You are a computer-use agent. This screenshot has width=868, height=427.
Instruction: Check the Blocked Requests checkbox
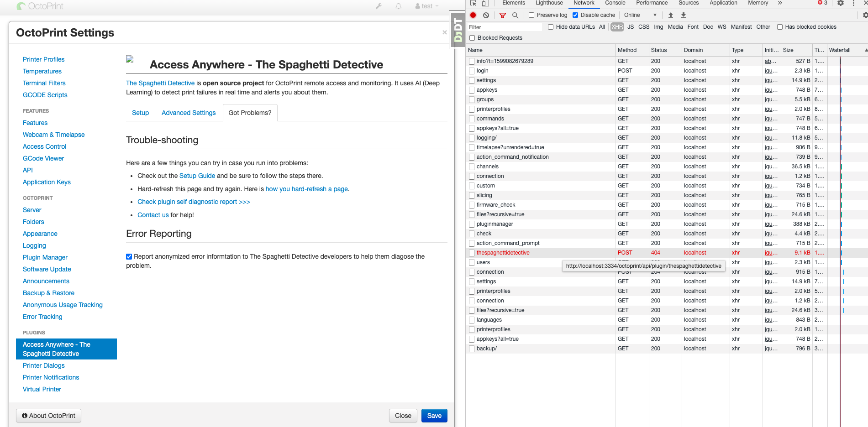(x=472, y=38)
